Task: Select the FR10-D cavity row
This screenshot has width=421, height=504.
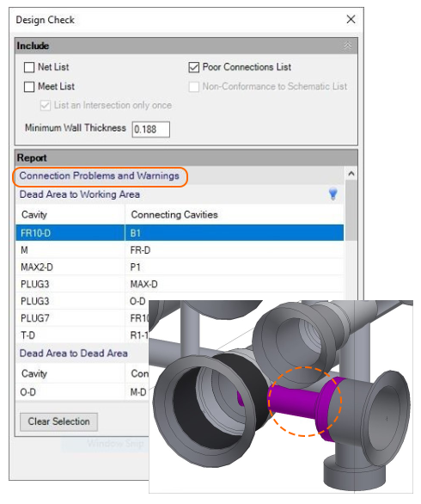Action: pos(180,233)
